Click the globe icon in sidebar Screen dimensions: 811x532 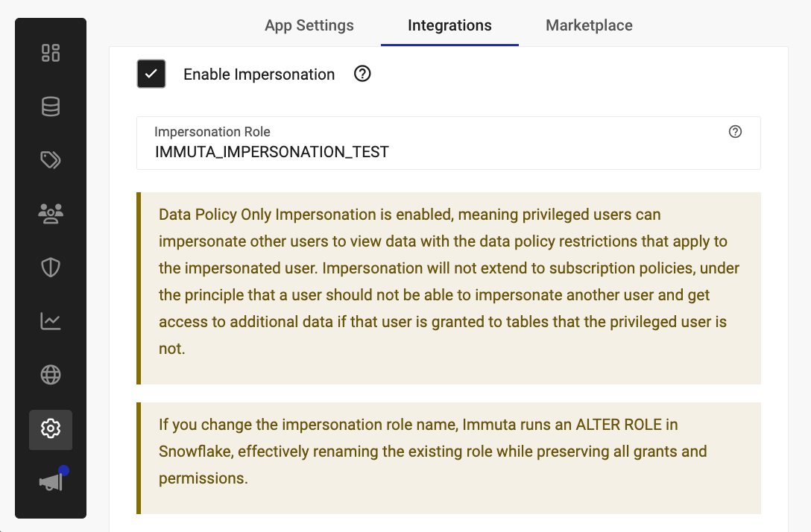51,375
